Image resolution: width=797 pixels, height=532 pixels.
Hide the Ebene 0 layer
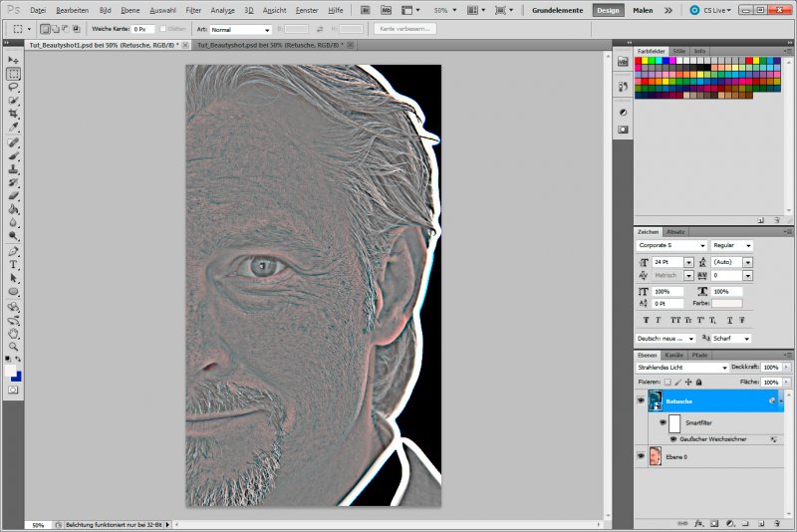[641, 456]
